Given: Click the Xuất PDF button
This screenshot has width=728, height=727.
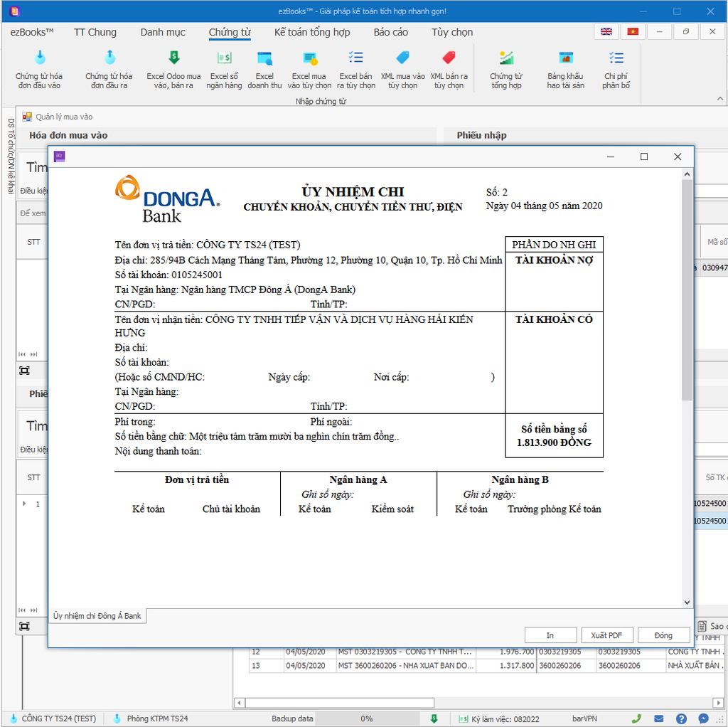Looking at the screenshot, I should coord(607,635).
